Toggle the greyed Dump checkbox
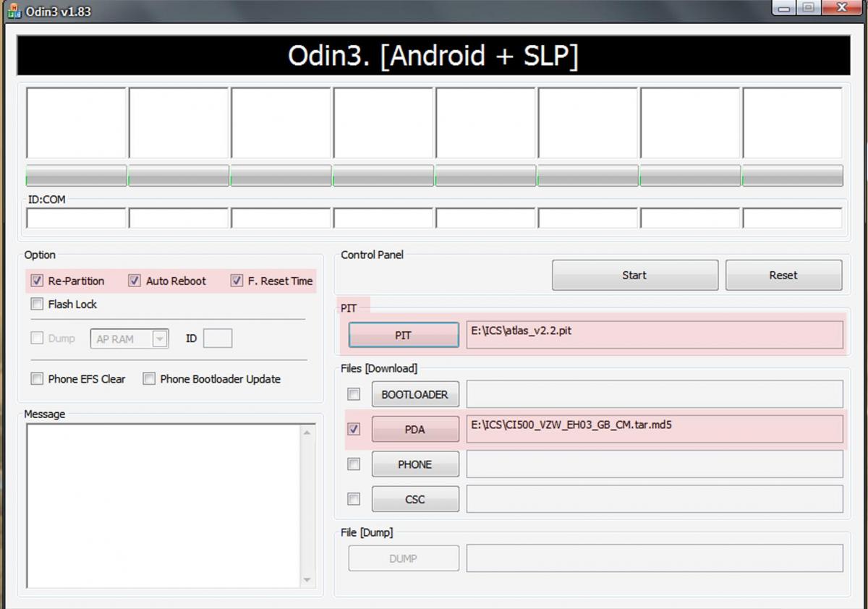This screenshot has height=609, width=868. tap(37, 338)
